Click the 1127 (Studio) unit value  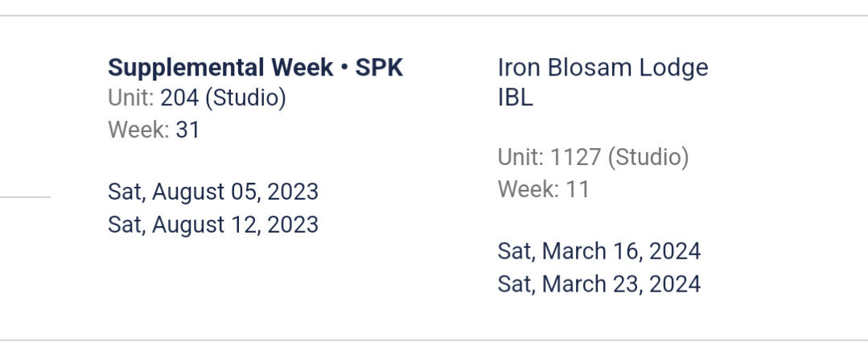tap(619, 158)
